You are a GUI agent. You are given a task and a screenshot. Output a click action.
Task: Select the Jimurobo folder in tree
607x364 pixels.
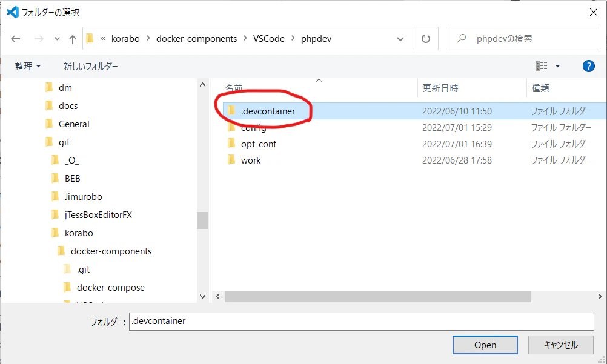click(x=83, y=197)
